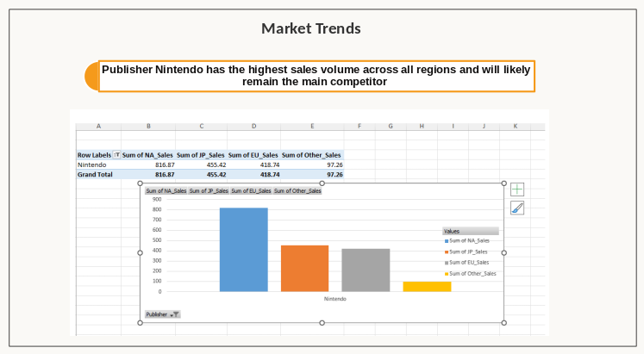Click legend entry Sum of Other_Sales
Viewport: 644px width, 354px height.
(x=471, y=274)
